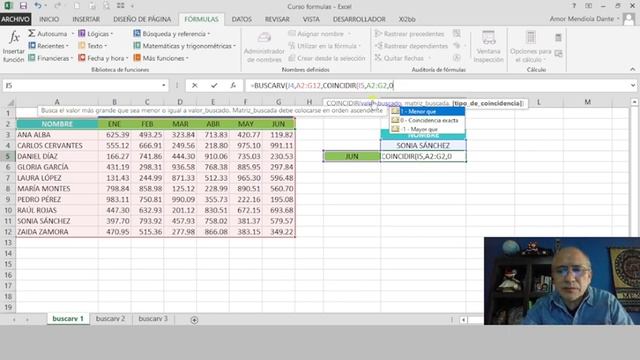Choose 0 - Coincidencia exacta option

[x=427, y=120]
